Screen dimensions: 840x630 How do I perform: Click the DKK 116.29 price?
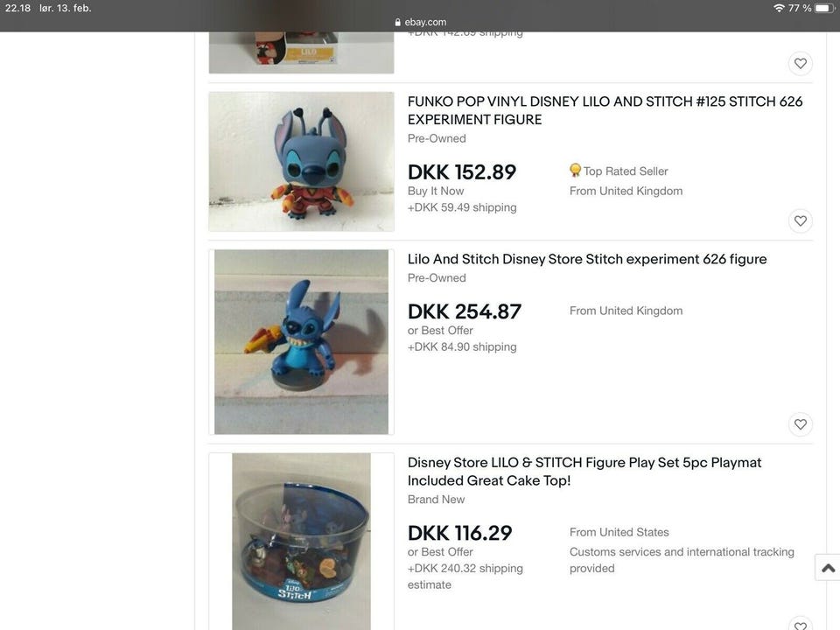459,533
